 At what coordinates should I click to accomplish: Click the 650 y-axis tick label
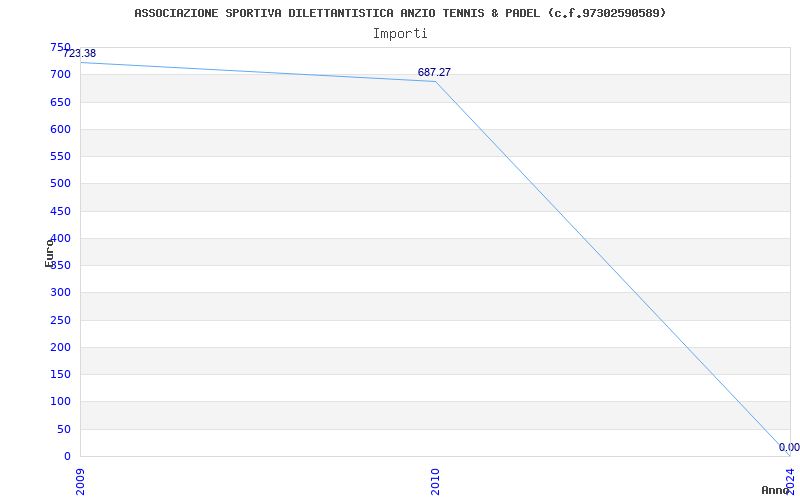60,102
